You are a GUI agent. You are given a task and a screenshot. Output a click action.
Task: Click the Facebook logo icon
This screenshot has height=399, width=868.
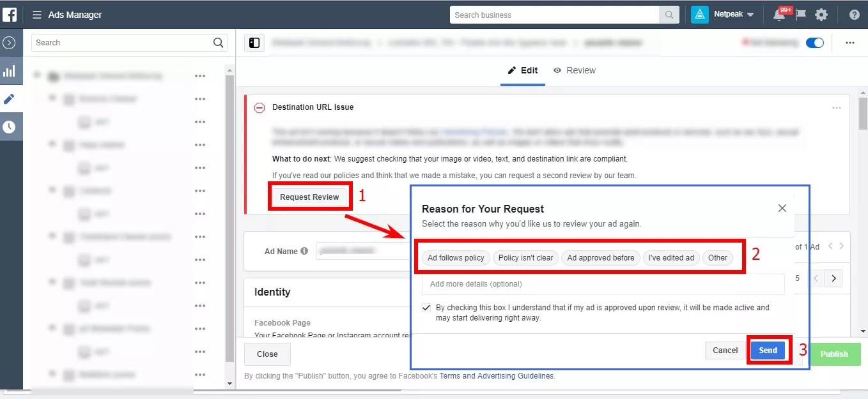click(x=10, y=14)
